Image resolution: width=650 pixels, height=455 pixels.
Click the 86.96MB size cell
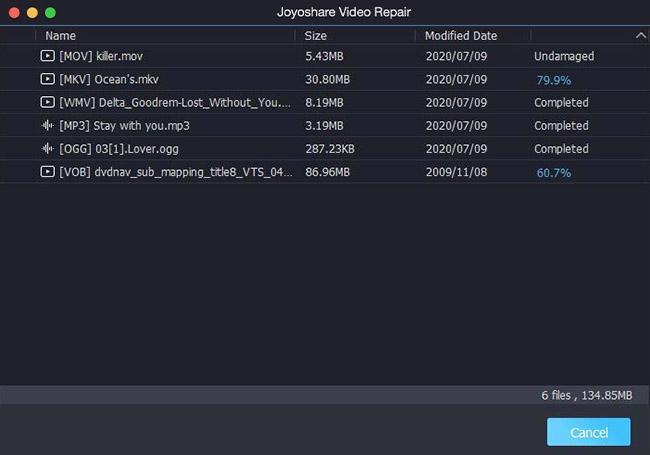[327, 172]
